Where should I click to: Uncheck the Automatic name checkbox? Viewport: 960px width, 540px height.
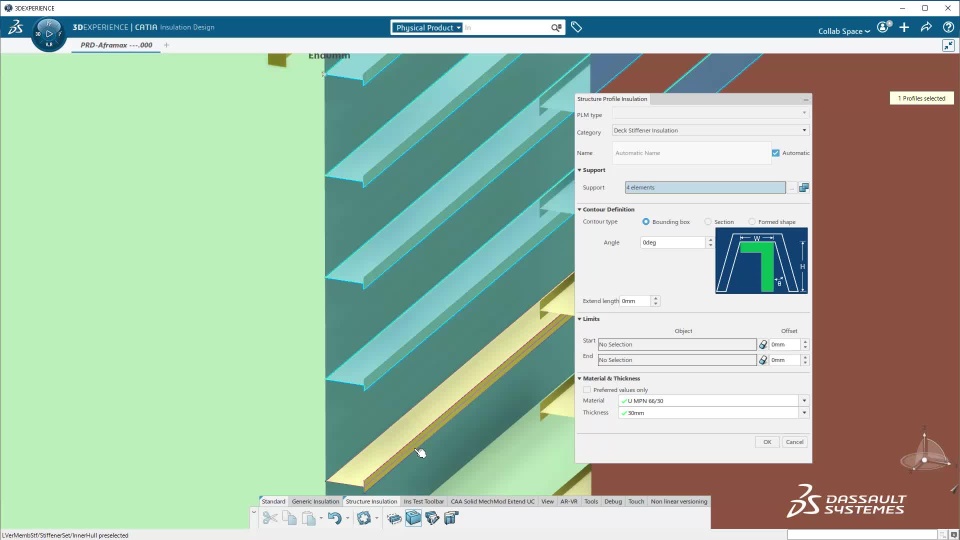click(x=776, y=153)
